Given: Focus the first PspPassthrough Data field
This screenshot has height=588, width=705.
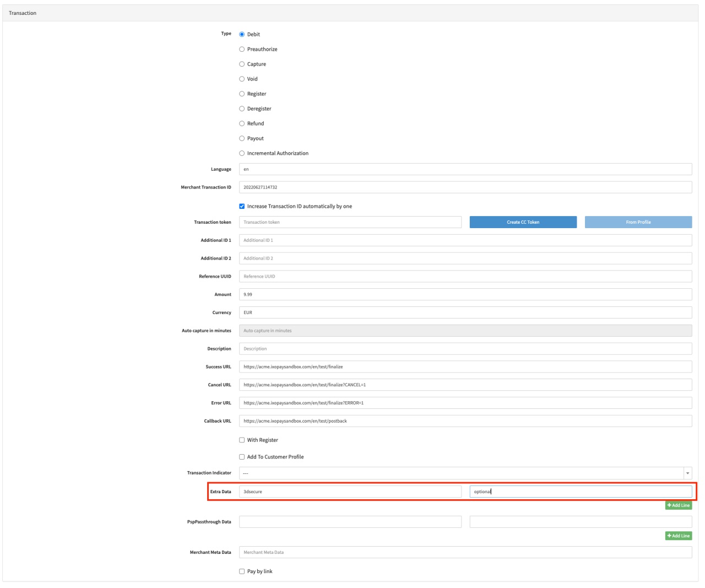Looking at the screenshot, I should 350,522.
